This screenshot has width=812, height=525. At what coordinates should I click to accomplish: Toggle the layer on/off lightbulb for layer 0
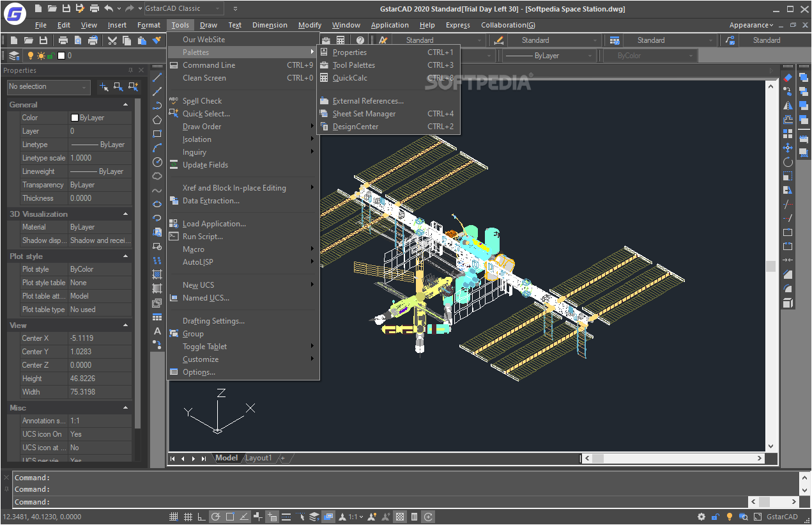tap(30, 56)
